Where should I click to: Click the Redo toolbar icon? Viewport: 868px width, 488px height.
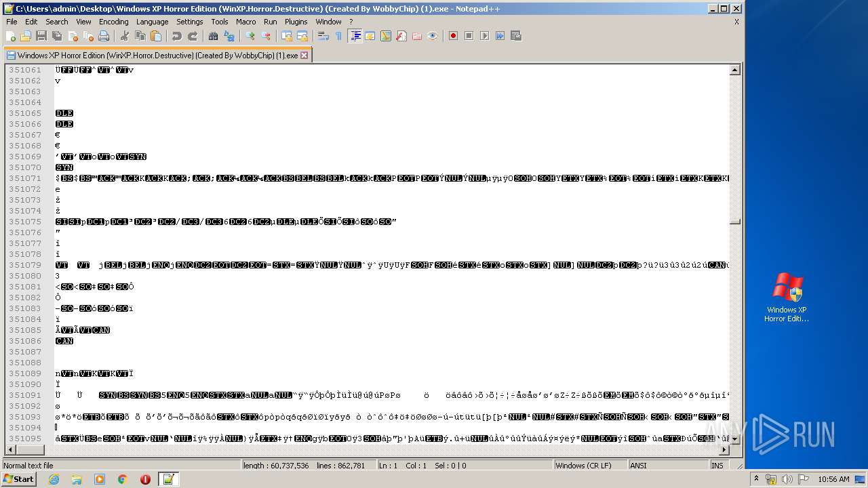coord(193,36)
